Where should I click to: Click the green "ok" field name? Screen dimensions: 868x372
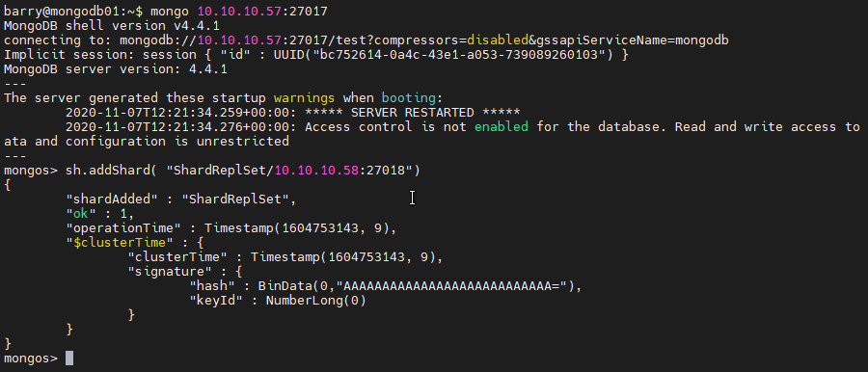coord(81,214)
